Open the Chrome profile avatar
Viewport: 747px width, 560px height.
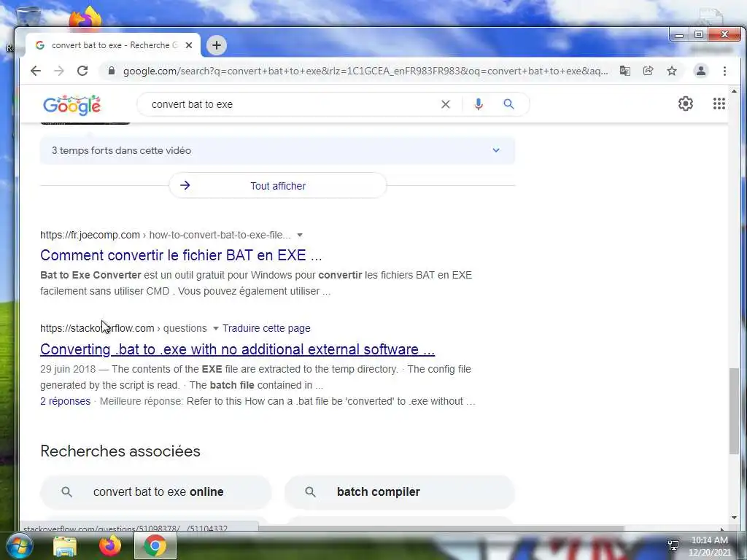[x=701, y=71]
